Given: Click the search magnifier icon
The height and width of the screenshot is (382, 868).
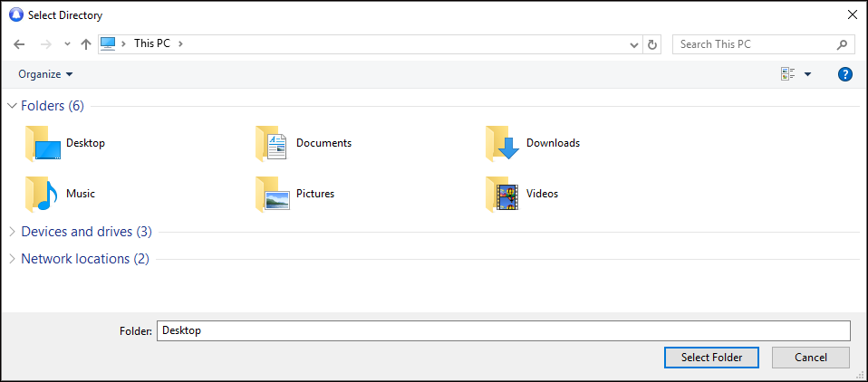Looking at the screenshot, I should (x=842, y=44).
